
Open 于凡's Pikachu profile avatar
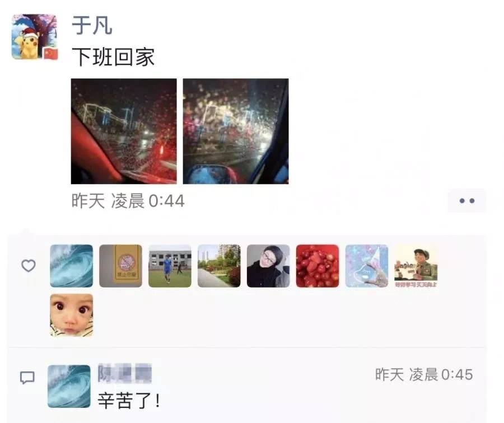[35, 36]
